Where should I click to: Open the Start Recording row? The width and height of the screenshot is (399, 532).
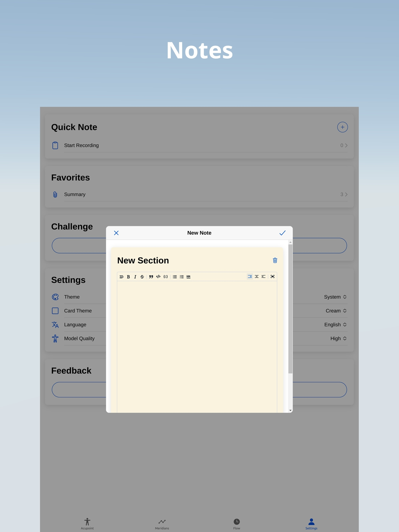coord(200,145)
